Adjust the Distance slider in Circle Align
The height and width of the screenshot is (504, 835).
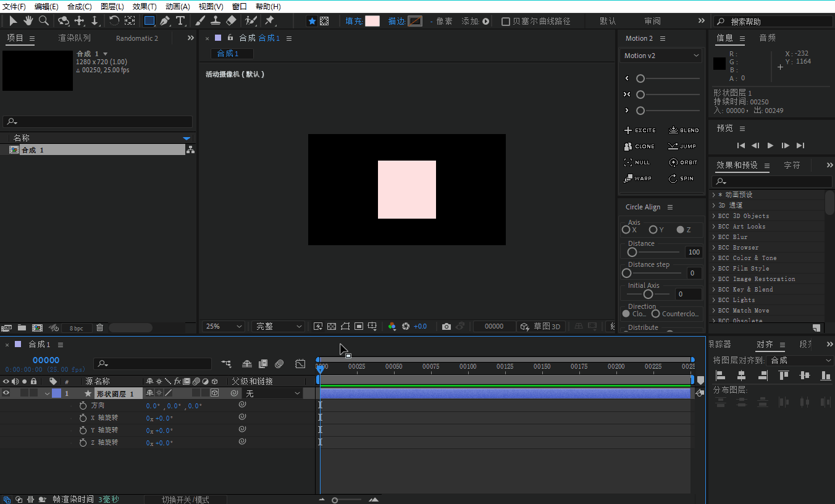coord(654,252)
